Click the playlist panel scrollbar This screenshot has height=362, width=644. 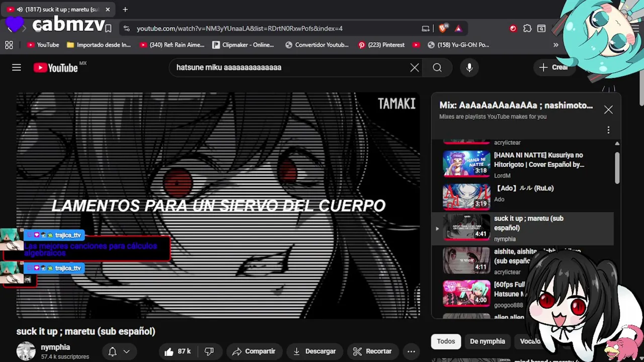(617, 168)
